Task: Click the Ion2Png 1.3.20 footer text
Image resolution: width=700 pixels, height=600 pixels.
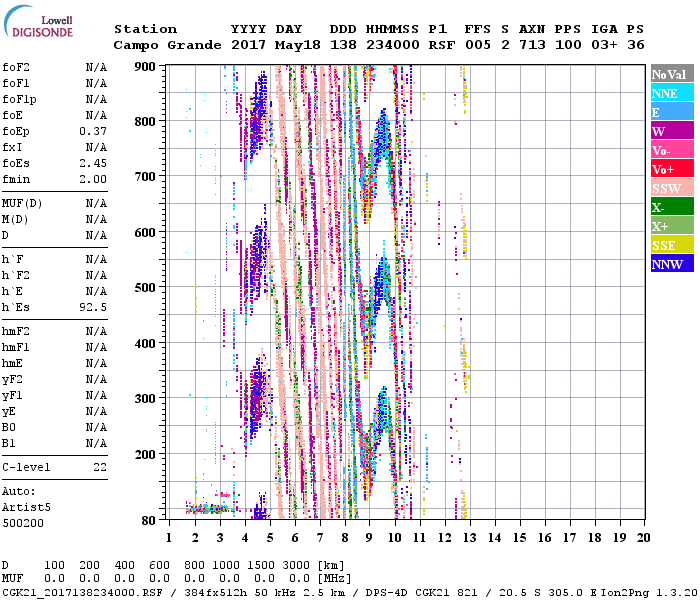Action: [649, 593]
